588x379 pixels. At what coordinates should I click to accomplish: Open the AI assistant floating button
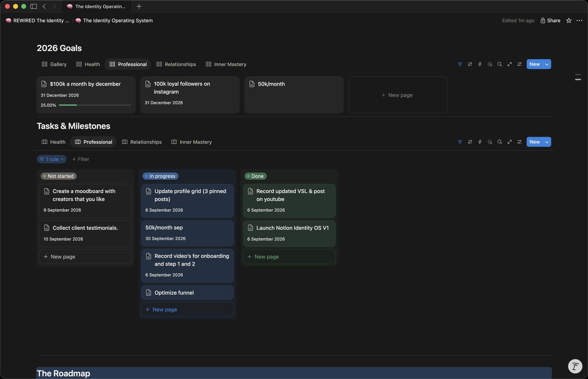575,366
